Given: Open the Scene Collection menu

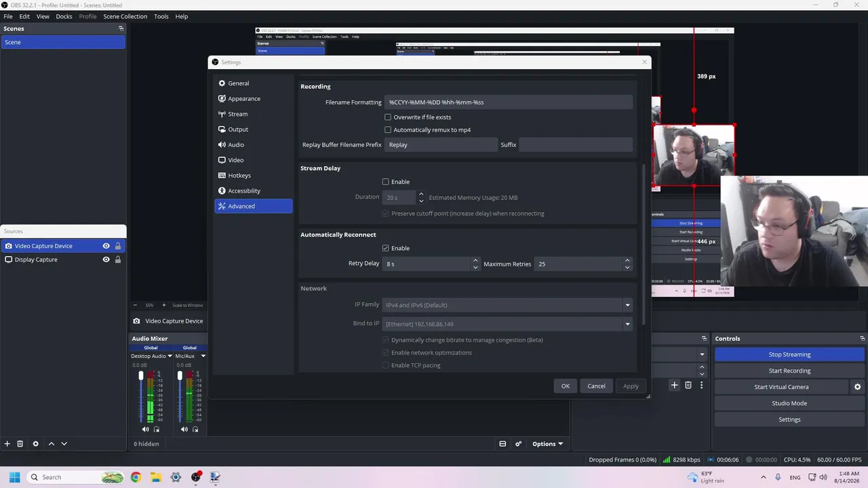Looking at the screenshot, I should pyautogui.click(x=125, y=16).
